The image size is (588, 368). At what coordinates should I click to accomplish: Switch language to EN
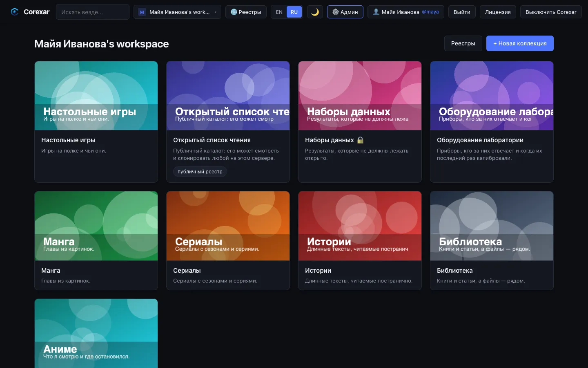pos(279,12)
